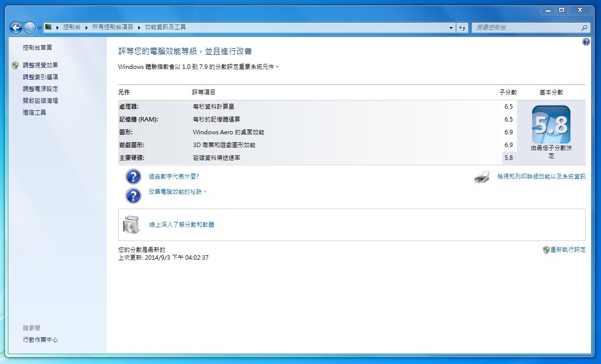Click the software box icon
601x364 pixels.
click(x=131, y=225)
